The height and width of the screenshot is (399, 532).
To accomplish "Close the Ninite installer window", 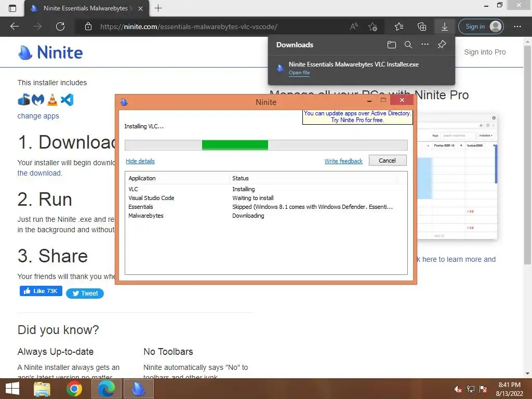I will (402, 100).
